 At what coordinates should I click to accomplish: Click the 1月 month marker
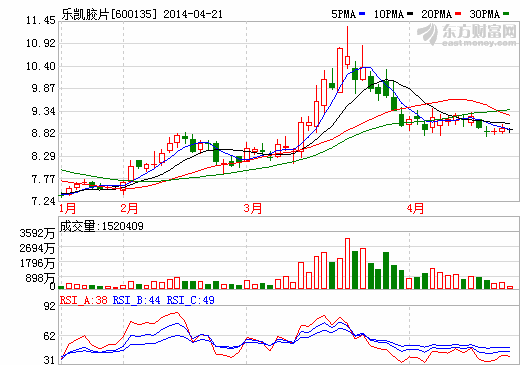(x=68, y=209)
